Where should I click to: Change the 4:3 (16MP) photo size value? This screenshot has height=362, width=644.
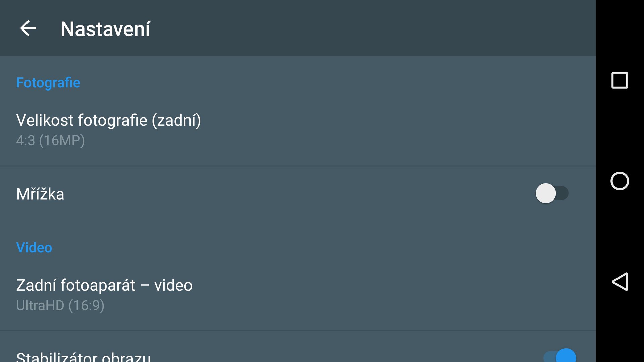point(50,141)
